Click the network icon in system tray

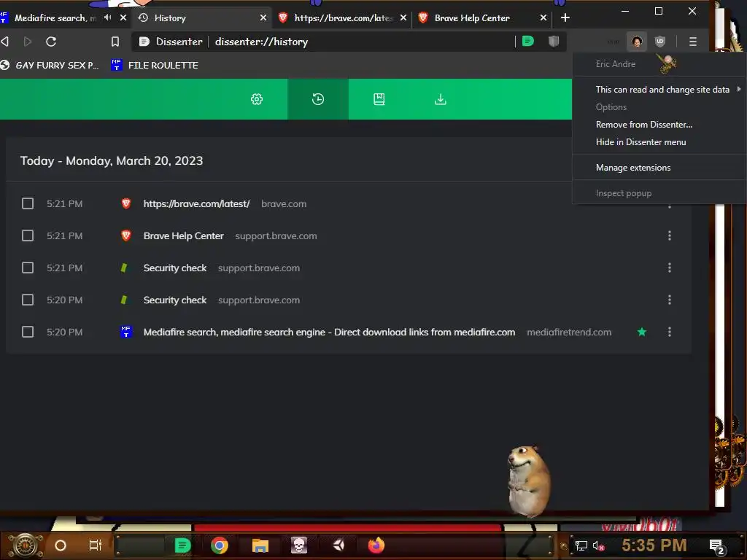click(x=581, y=545)
